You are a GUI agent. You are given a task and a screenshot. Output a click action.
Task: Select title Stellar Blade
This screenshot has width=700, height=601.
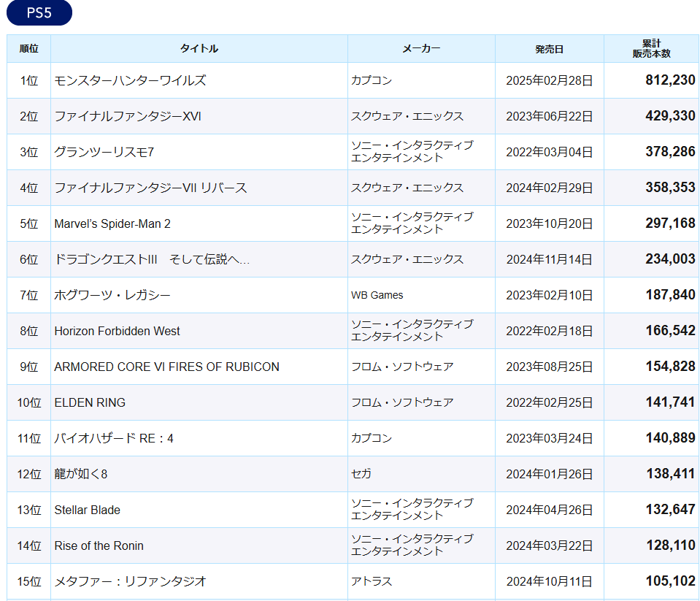[x=87, y=510]
